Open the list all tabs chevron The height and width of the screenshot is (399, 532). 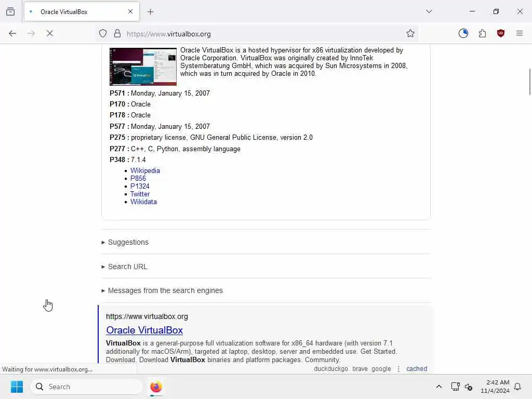click(429, 11)
